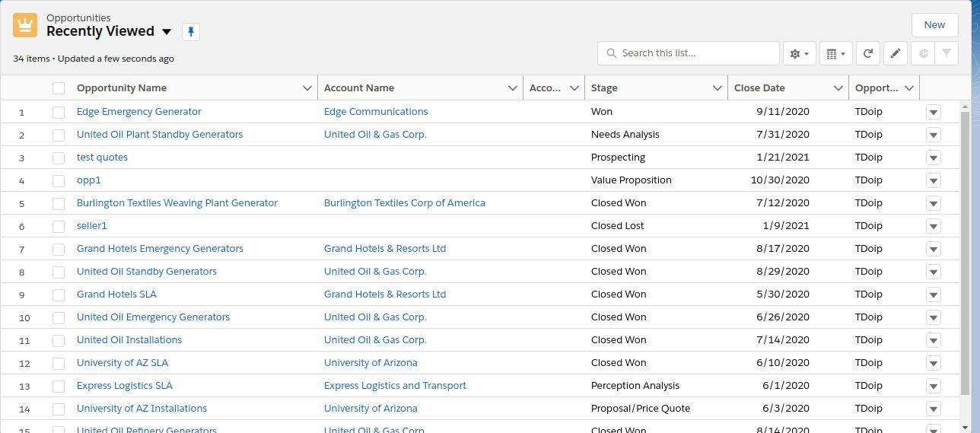Open Grand Hotels SLA opportunity link
Viewport: 980px width, 433px height.
coord(116,295)
